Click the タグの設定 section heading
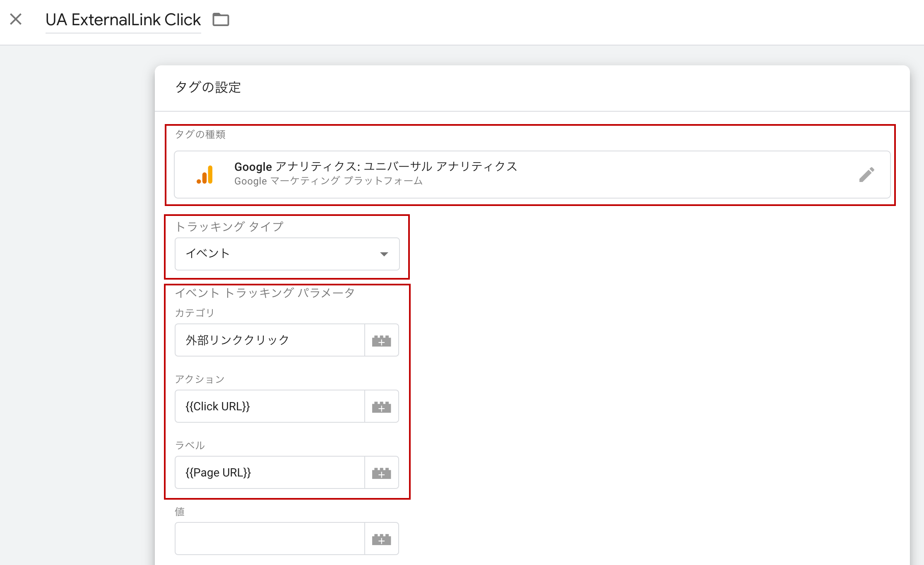The image size is (924, 565). tap(208, 87)
